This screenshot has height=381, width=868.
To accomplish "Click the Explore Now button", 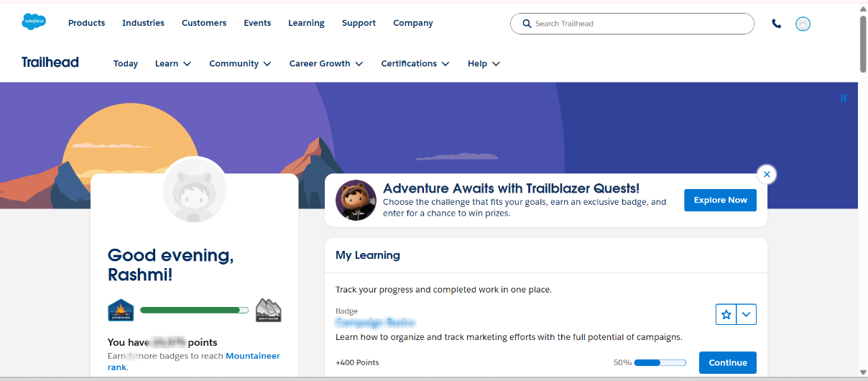I will [720, 200].
